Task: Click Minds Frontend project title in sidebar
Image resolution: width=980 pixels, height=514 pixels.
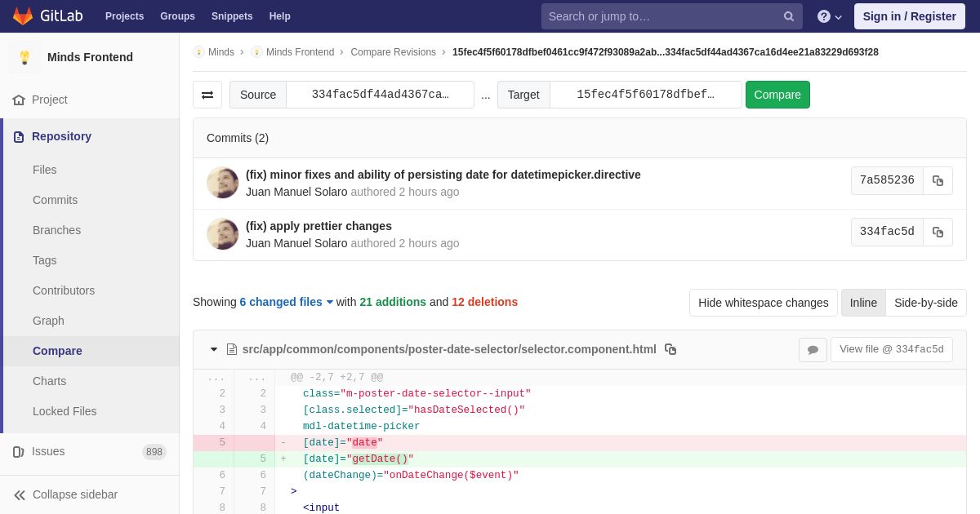Action: [90, 57]
